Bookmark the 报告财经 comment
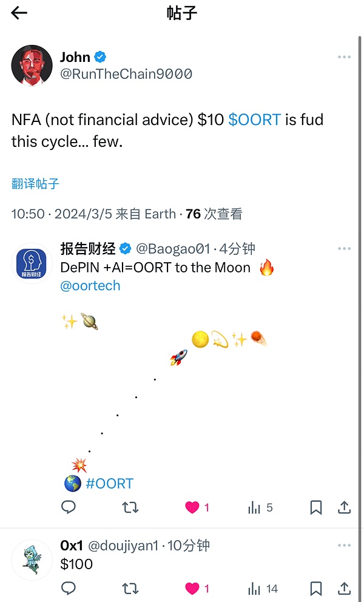Viewport: 364px width, 602px height. click(x=316, y=507)
